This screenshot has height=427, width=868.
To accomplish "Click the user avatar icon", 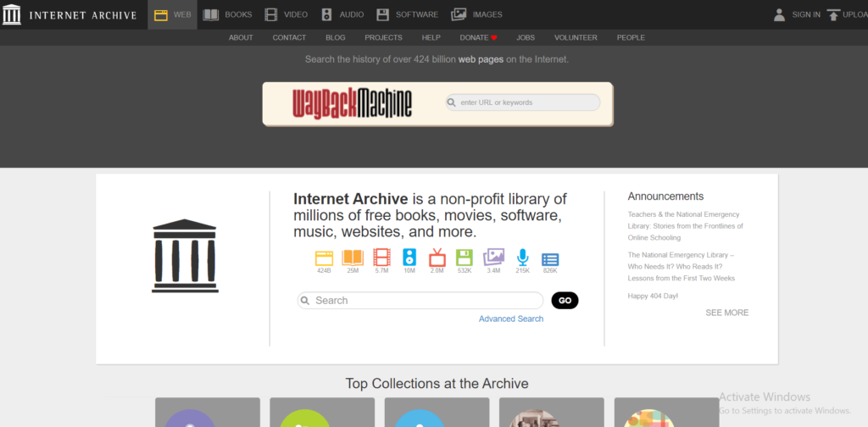I will coord(780,15).
